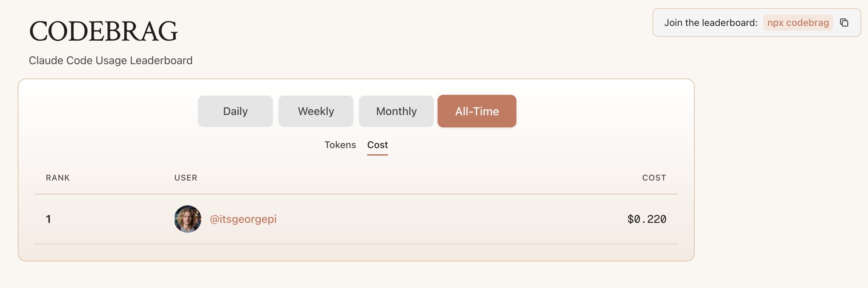868x288 pixels.
Task: Click the COST column header
Action: [654, 178]
